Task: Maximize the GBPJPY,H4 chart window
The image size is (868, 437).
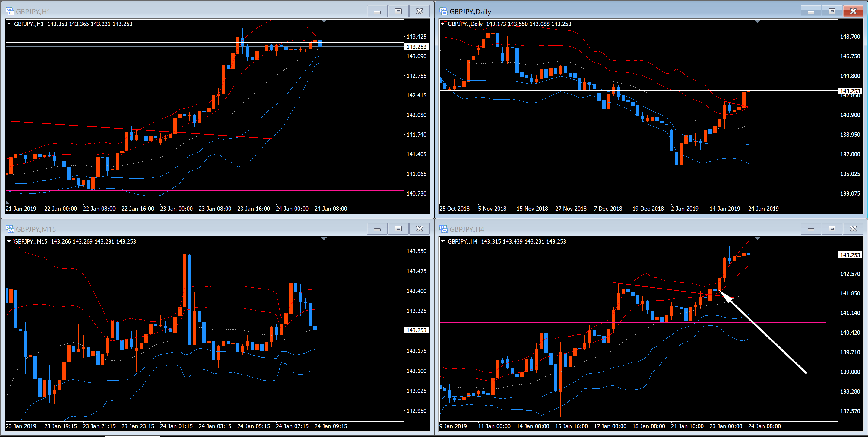Action: click(x=832, y=229)
